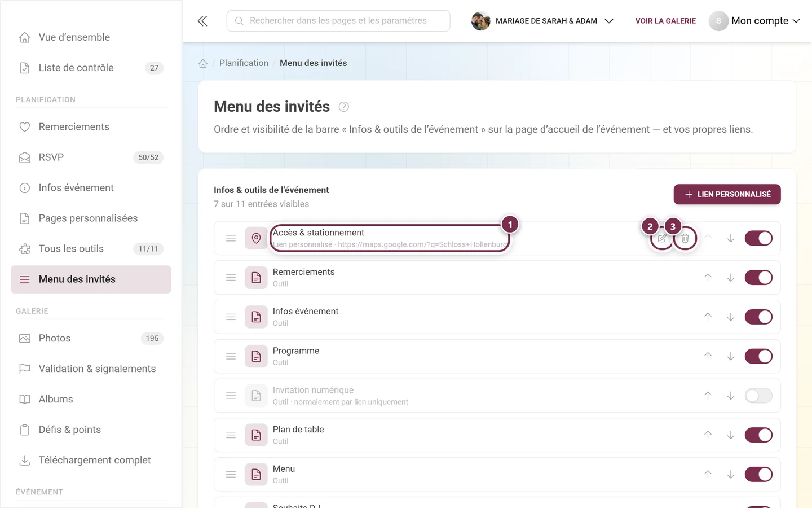Image resolution: width=812 pixels, height=508 pixels.
Task: Open Infos événement in sidebar
Action: 91,188
